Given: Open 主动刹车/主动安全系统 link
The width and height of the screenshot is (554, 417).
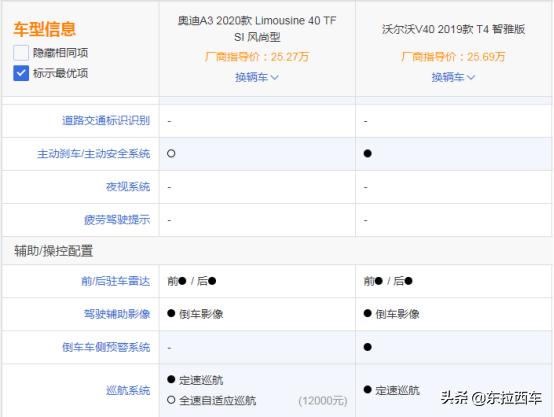Looking at the screenshot, I should [x=94, y=154].
